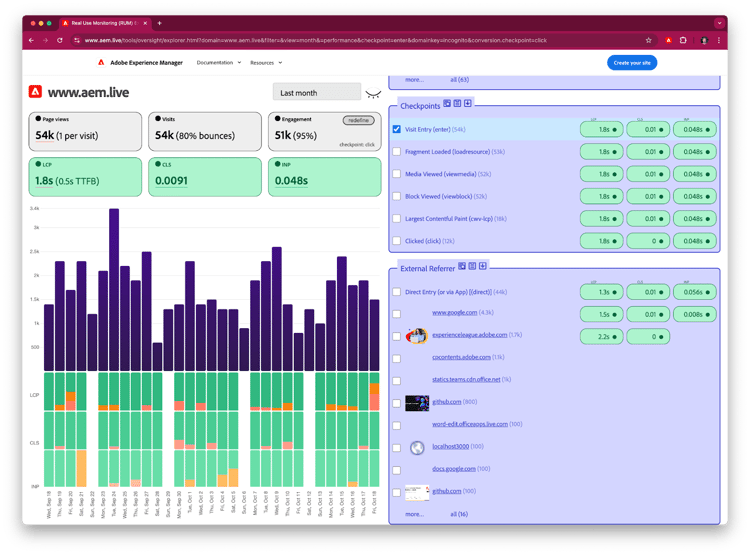Click the browser forward arrow

click(x=45, y=41)
